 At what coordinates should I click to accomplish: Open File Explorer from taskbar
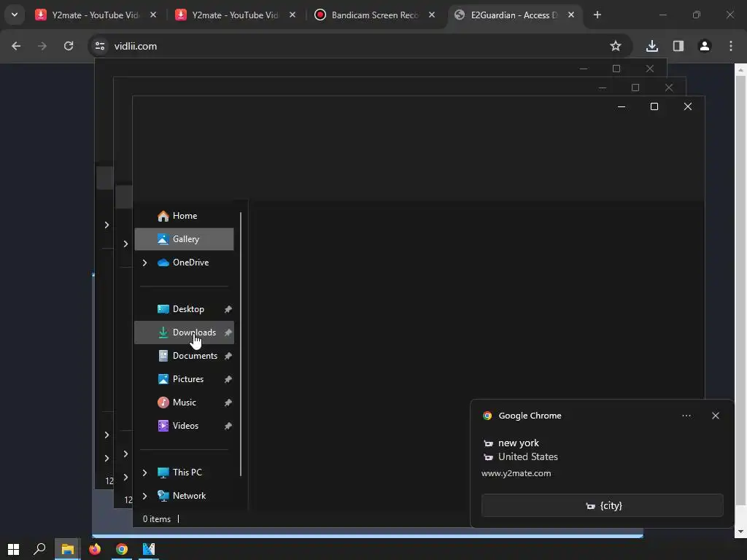click(x=68, y=549)
